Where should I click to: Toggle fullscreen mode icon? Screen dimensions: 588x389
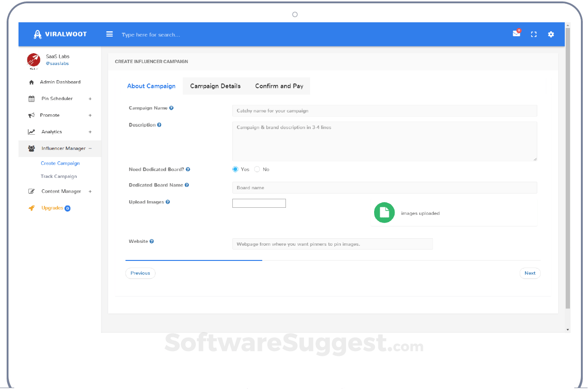(534, 34)
